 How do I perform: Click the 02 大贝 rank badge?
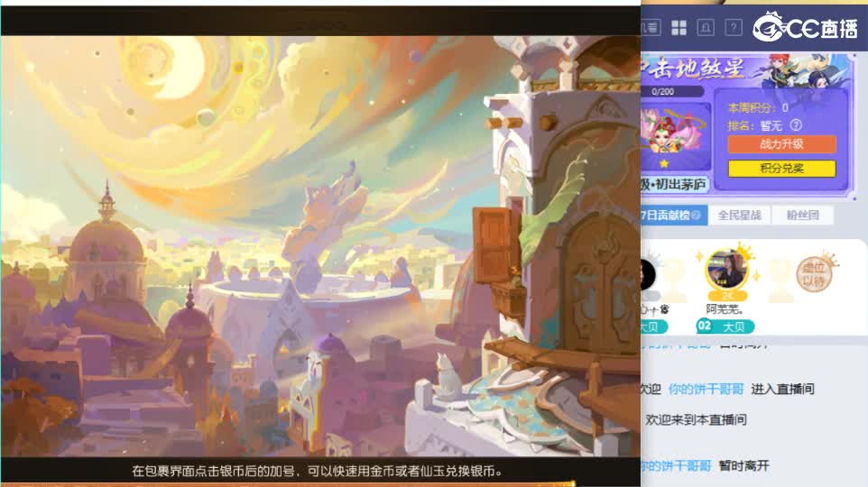[725, 326]
